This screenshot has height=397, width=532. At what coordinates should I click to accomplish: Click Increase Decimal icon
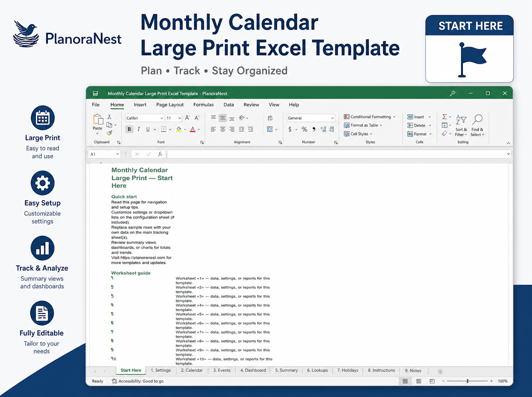pos(323,129)
